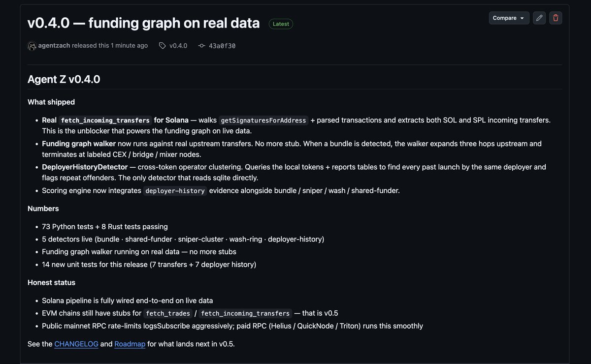591x364 pixels.
Task: Click the commit icon beside 43a0f30
Action: pyautogui.click(x=201, y=45)
